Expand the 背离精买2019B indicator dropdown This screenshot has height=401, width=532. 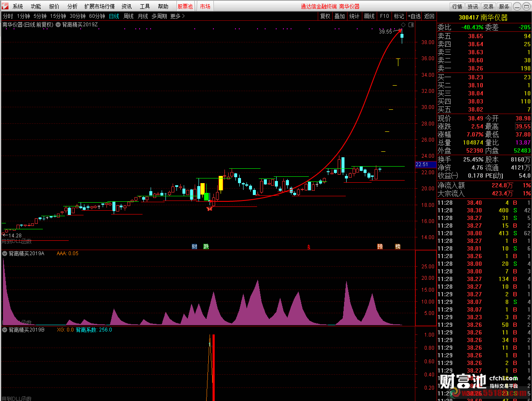pyautogui.click(x=5, y=329)
